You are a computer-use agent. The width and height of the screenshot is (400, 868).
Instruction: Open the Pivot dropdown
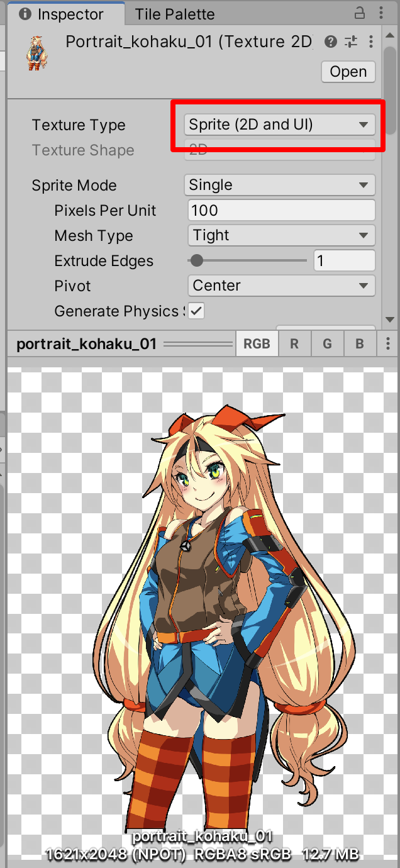tap(282, 286)
